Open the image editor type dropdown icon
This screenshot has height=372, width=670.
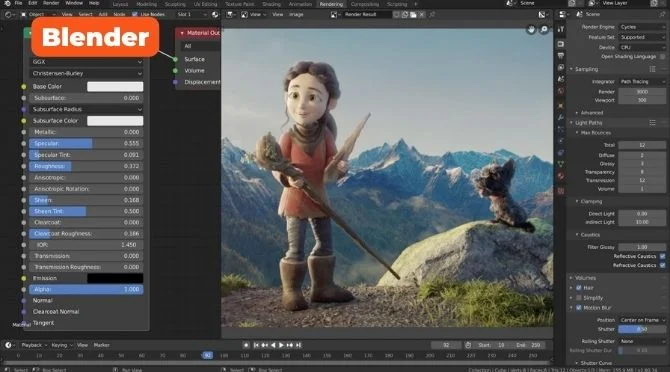click(231, 14)
